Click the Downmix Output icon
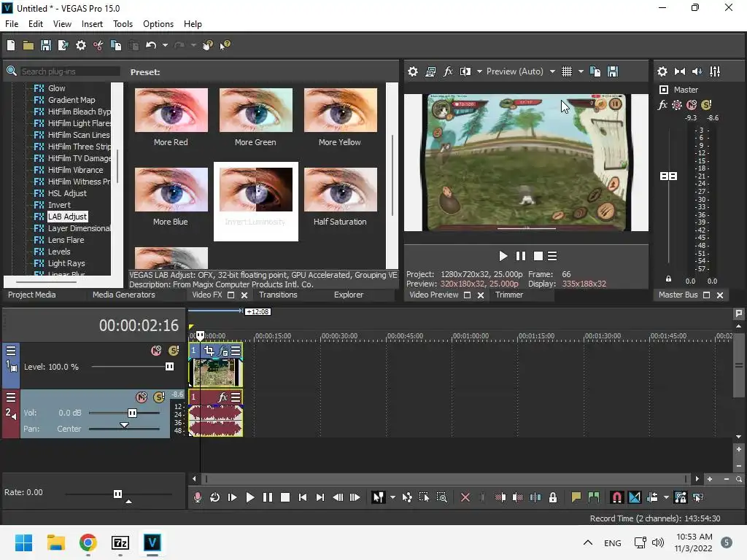This screenshot has height=560, width=747. pos(680,71)
